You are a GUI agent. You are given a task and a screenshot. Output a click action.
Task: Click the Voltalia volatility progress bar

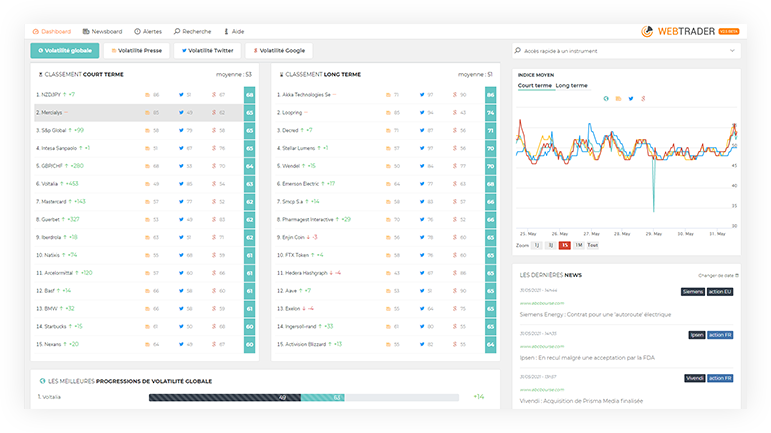304,397
